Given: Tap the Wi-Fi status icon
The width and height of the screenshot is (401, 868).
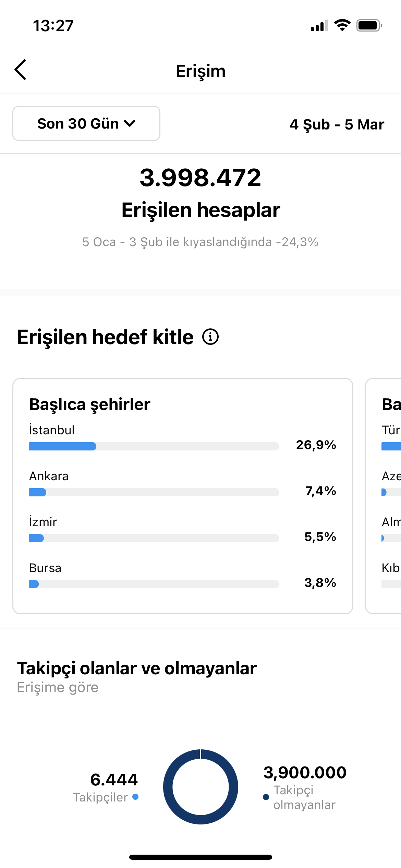Looking at the screenshot, I should click(x=342, y=25).
